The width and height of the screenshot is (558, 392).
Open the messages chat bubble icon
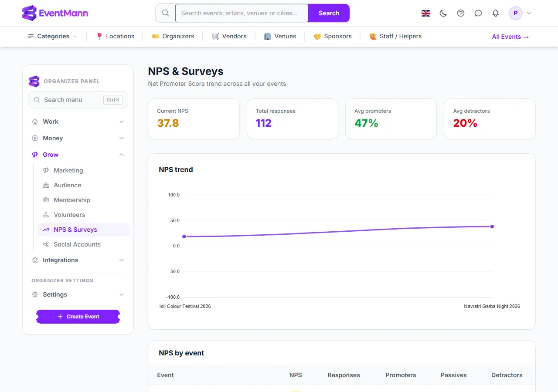coord(478,13)
